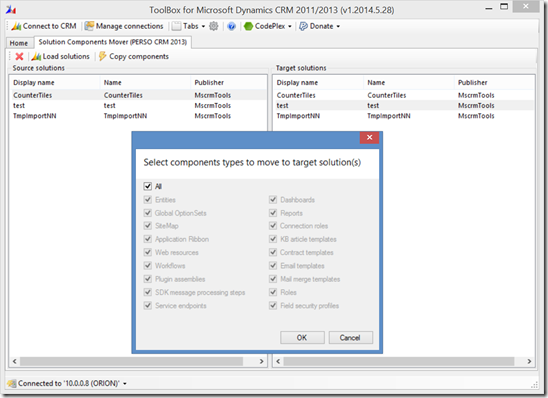Toggle the Service endpoints checkbox
Viewport: 548px width, 398px height.
(x=147, y=305)
